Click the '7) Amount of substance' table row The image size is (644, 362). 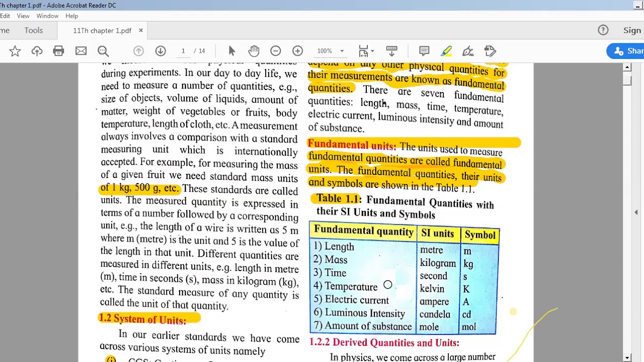tap(362, 326)
